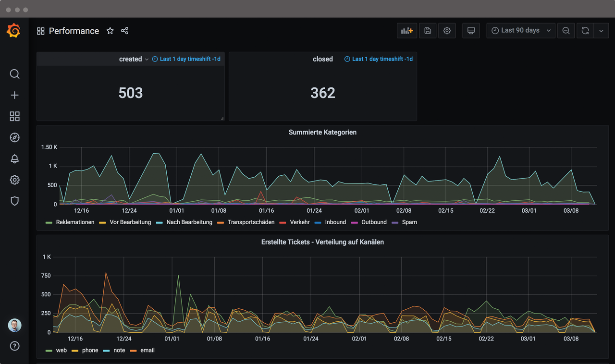Screen dimensions: 615x364
Task: Open the Erstellte Tickets panel title menu
Action: (x=322, y=242)
